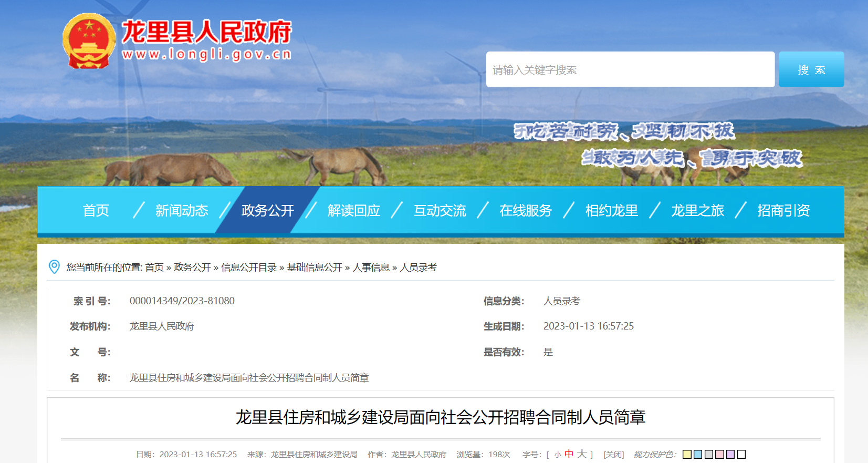Open 信息公开目录 in the breadcrumb

point(249,267)
